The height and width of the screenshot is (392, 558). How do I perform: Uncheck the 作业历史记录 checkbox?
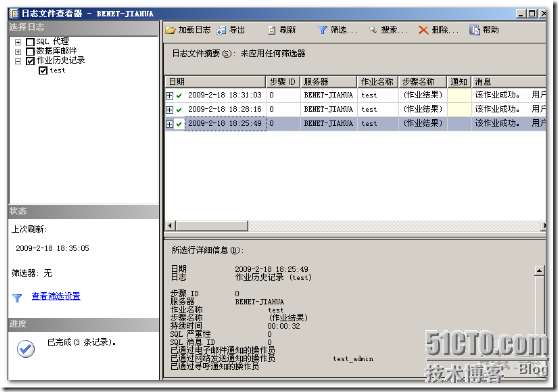30,61
